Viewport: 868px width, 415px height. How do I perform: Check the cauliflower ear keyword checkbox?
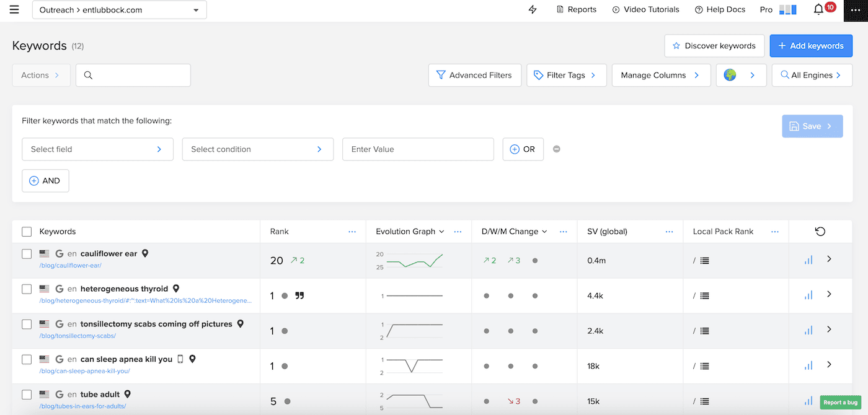(27, 254)
